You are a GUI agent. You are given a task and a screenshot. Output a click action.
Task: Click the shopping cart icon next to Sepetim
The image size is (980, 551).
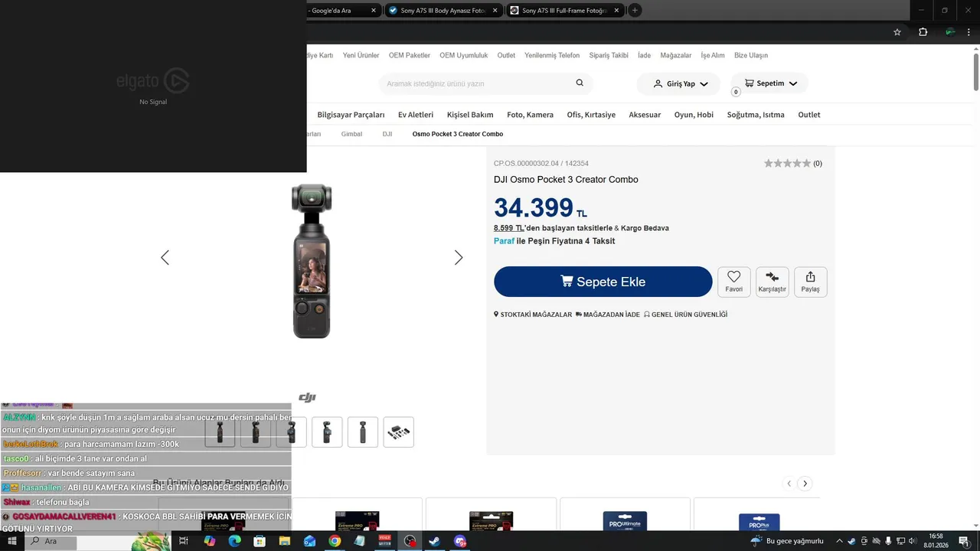coord(749,83)
